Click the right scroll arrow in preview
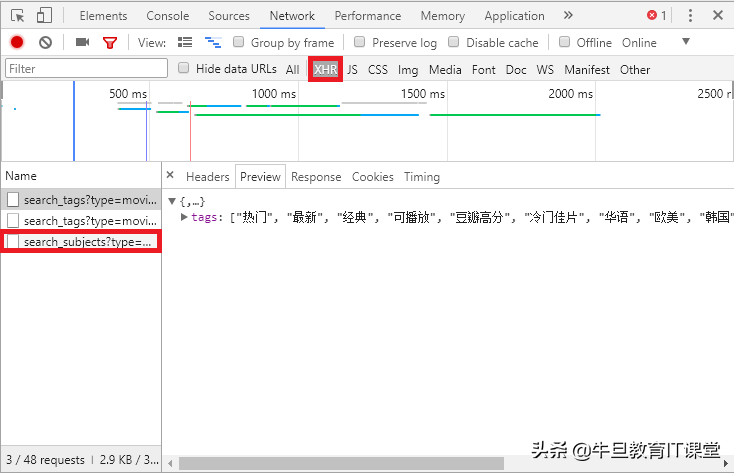Image resolution: width=734 pixels, height=473 pixels. [x=726, y=464]
